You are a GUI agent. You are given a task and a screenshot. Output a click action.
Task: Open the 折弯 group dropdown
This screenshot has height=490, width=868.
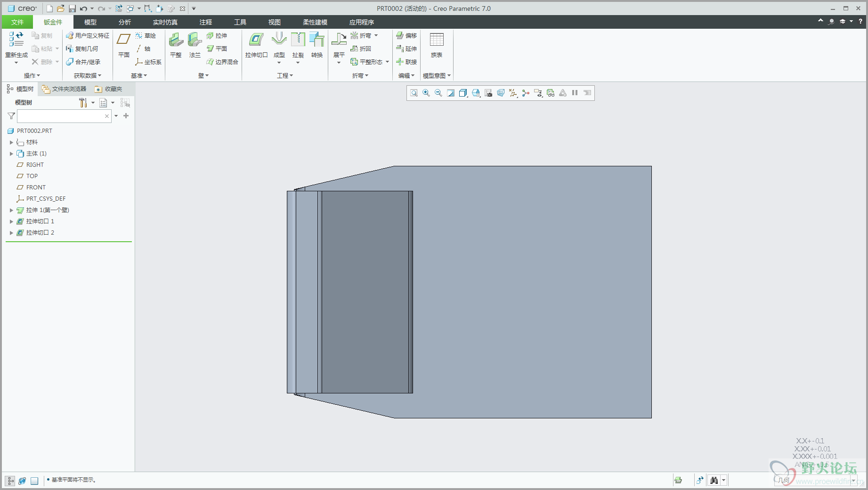point(360,75)
